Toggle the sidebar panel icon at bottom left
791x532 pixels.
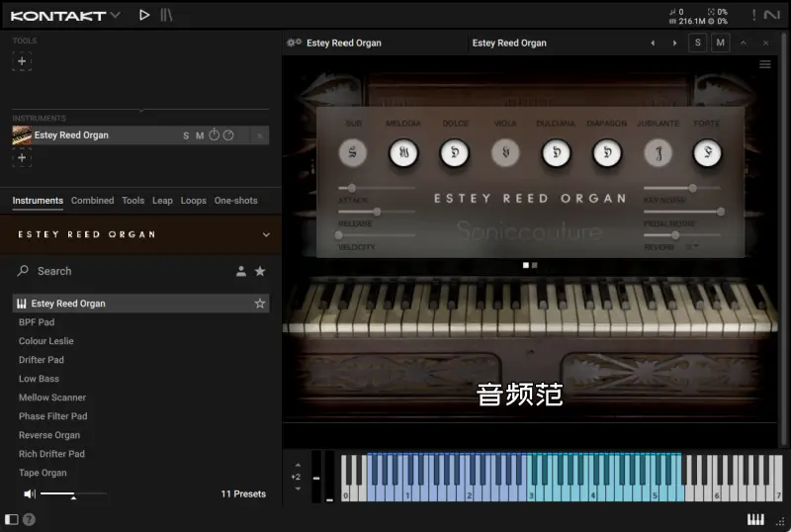(11, 519)
